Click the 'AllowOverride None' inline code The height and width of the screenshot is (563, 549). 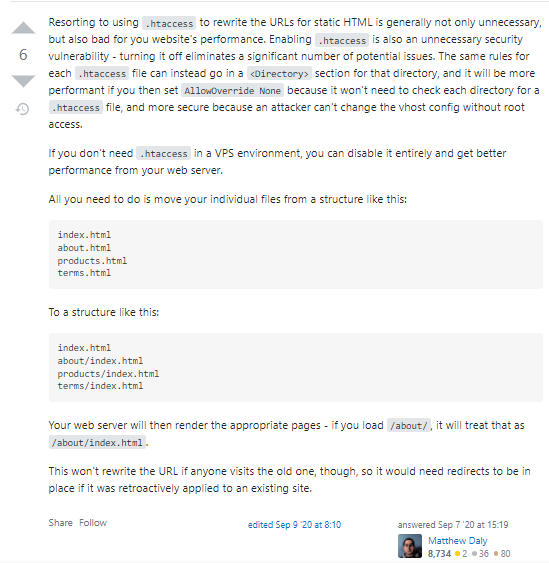point(232,90)
